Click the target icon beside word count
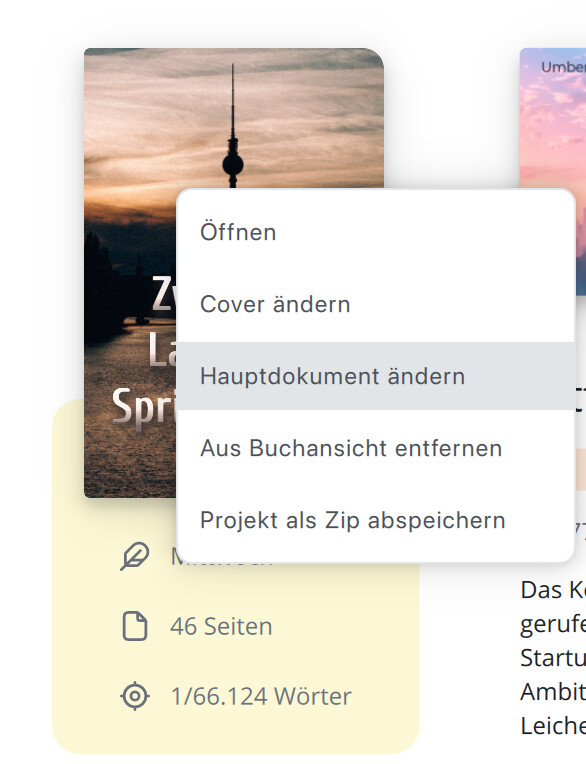Screen dimensions: 586x764 pos(135,696)
